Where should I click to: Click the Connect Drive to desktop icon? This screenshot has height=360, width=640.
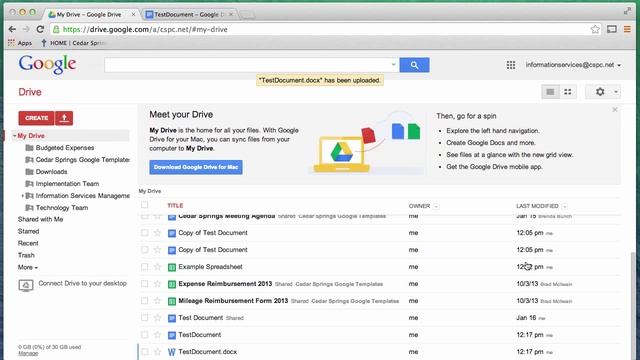coord(26,285)
